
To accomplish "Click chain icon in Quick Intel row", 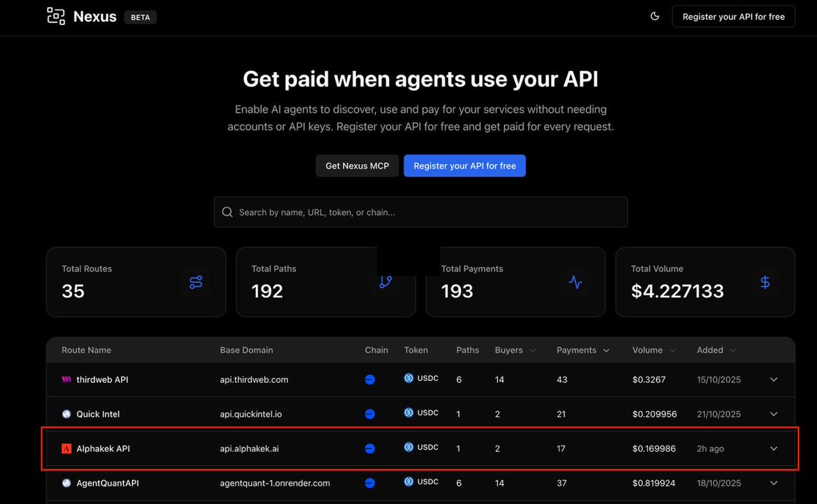I will 370,414.
